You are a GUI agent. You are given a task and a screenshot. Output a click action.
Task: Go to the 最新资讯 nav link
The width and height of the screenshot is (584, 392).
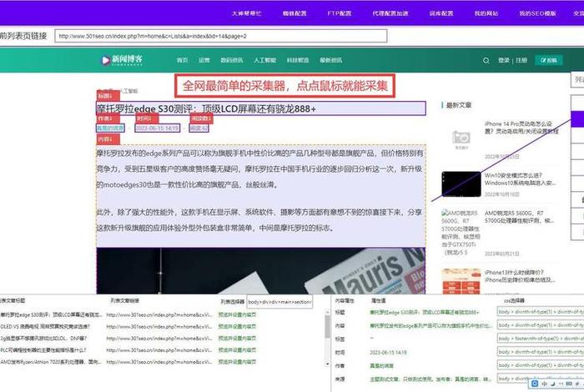coord(330,60)
